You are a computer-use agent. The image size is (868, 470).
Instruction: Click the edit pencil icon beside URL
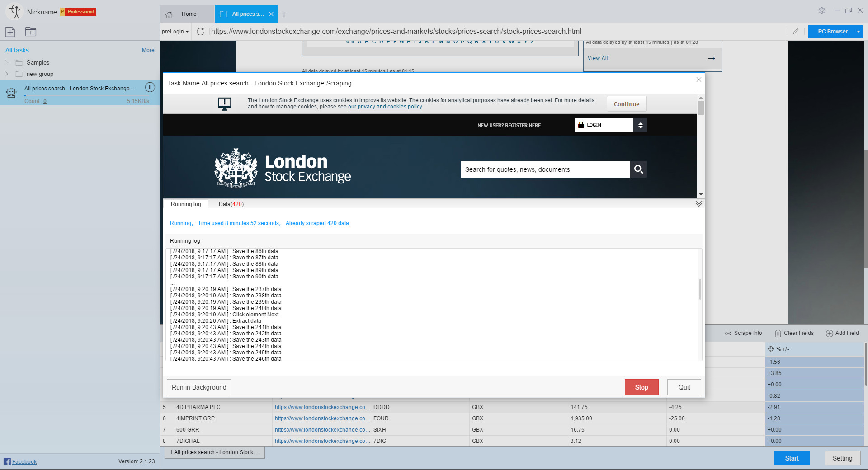(796, 32)
